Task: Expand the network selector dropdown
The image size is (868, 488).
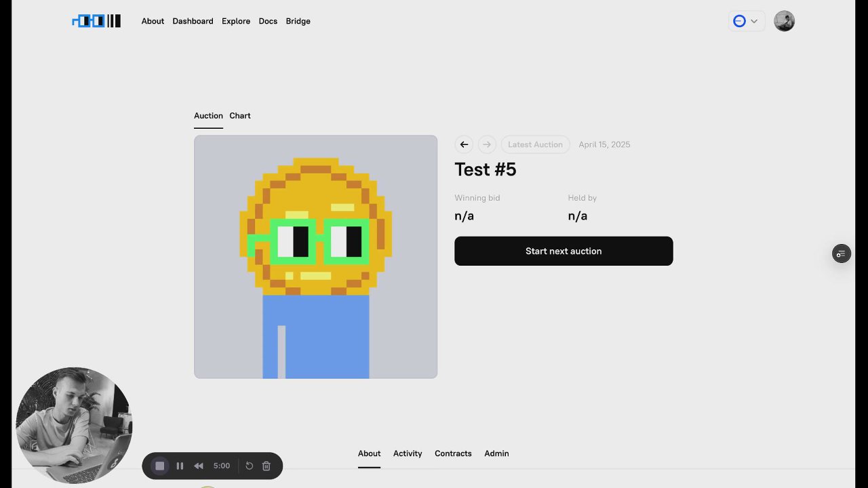Action: 747,21
